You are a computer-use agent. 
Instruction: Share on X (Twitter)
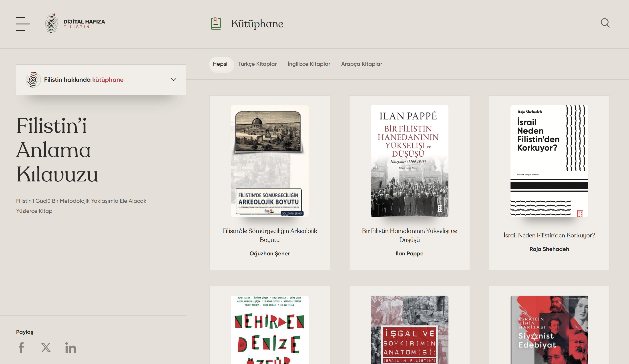click(x=46, y=347)
